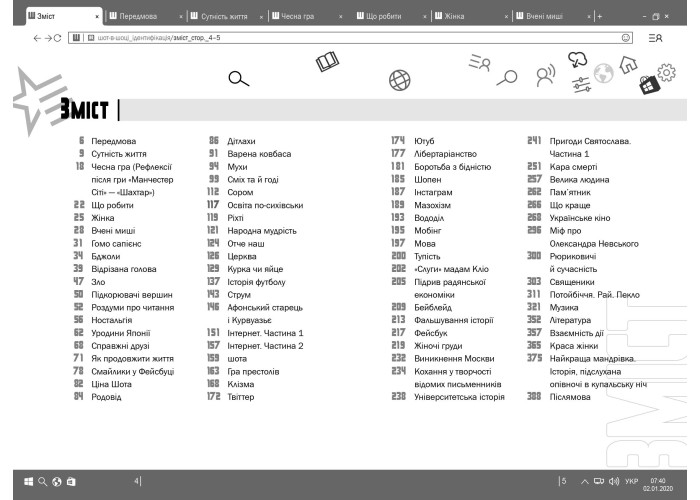The width and height of the screenshot is (700, 500).
Task: Open the settings gear icon
Action: click(x=667, y=72)
